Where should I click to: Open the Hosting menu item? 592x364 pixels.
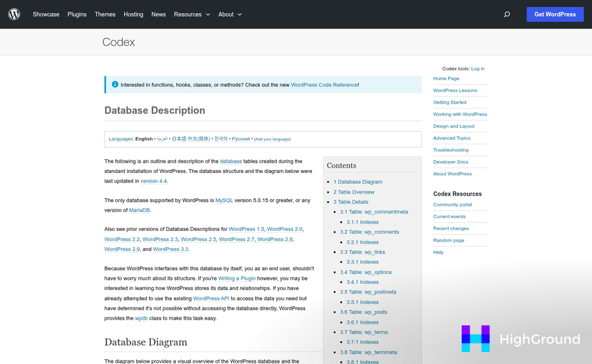coord(133,14)
